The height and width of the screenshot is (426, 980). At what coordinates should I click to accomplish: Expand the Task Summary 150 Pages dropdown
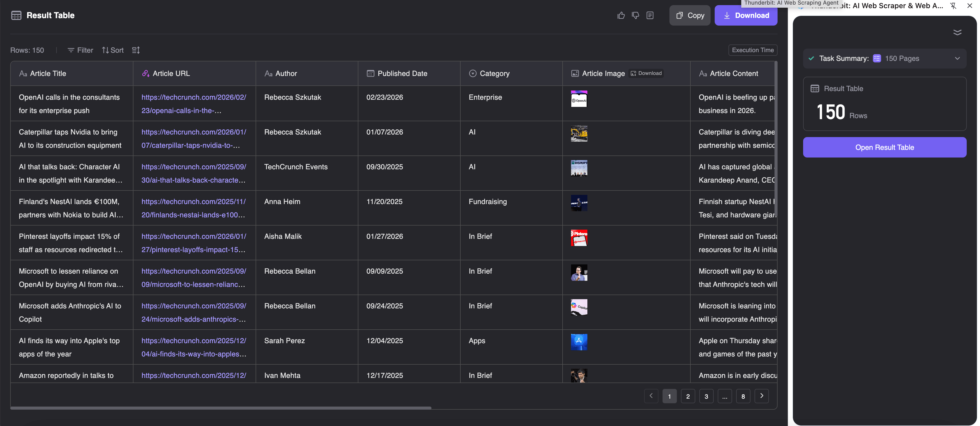pos(958,58)
